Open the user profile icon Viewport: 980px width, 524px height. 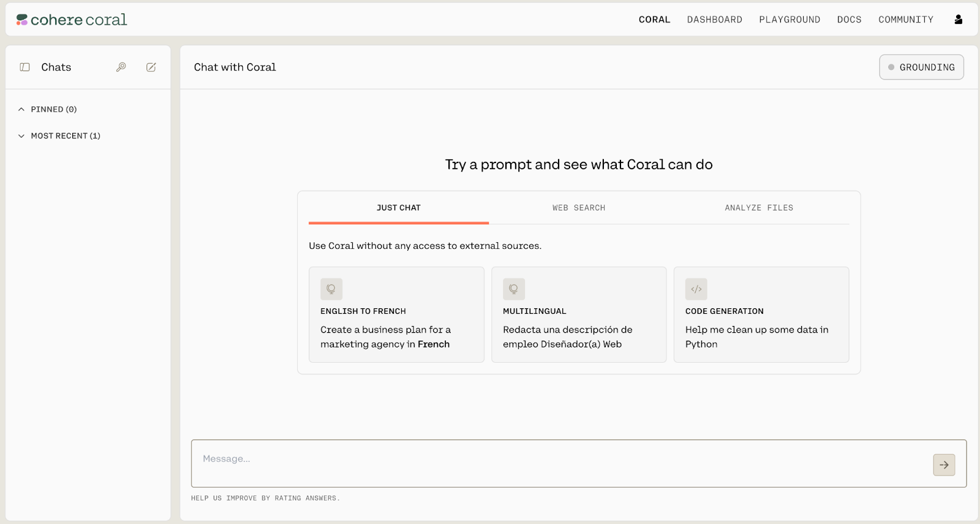click(958, 20)
